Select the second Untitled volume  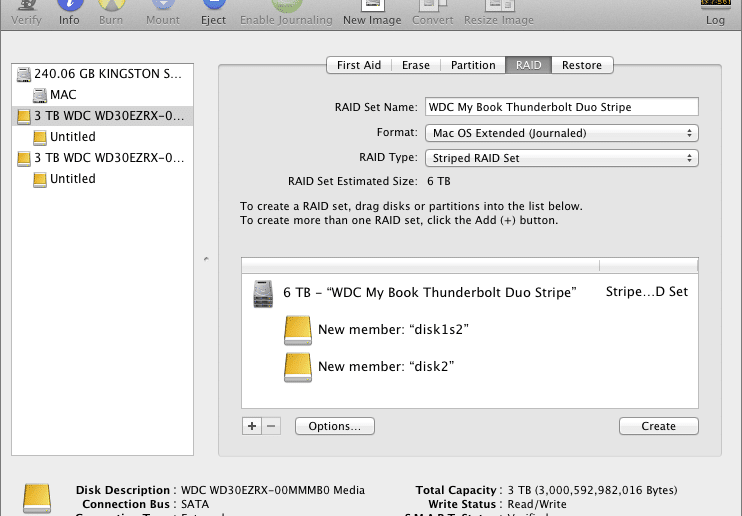click(102, 179)
